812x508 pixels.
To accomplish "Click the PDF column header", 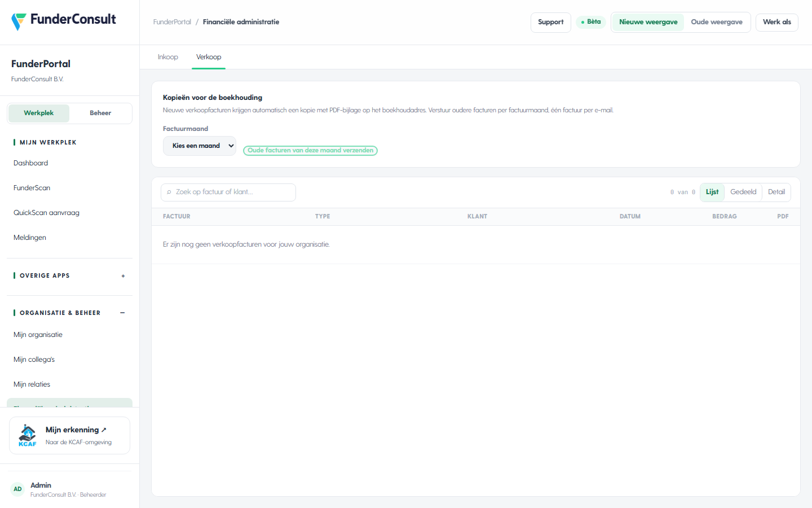I will click(783, 217).
